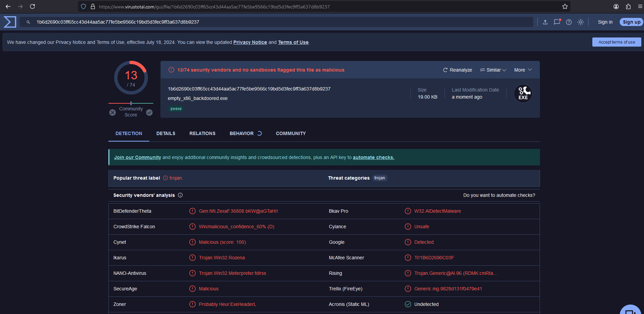Open the upload file icon
This screenshot has height=314, width=644.
(545, 22)
